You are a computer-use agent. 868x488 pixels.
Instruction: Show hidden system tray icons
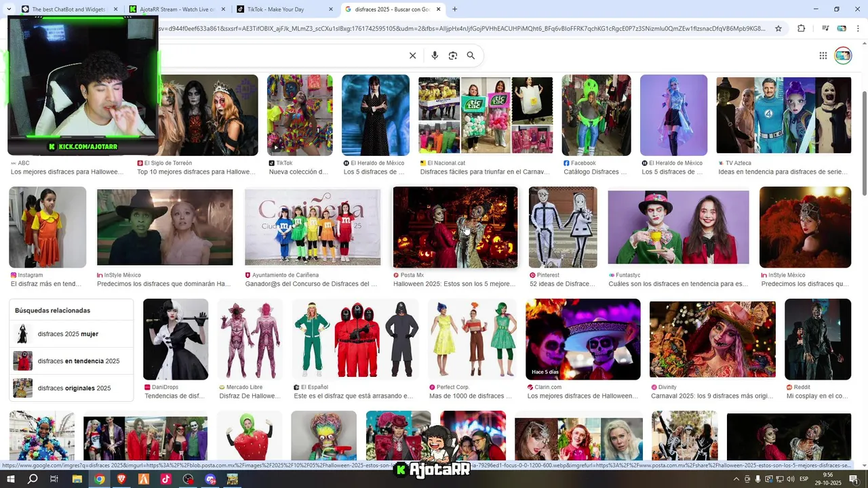click(x=736, y=479)
